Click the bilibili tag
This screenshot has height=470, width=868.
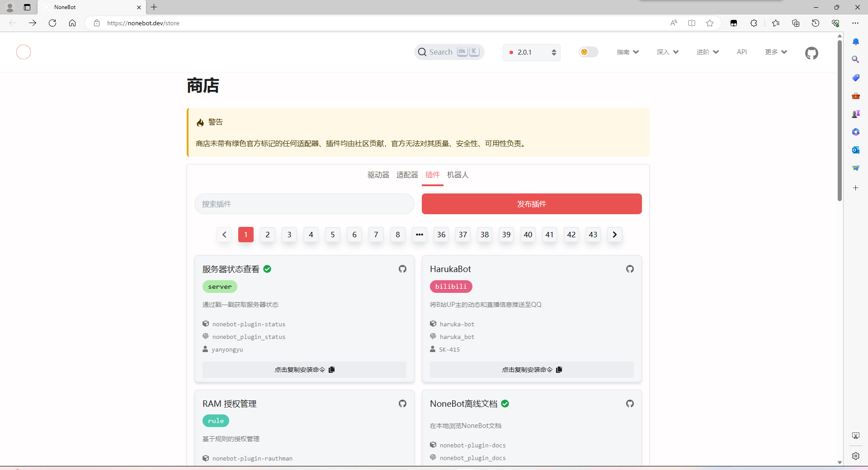coord(451,287)
